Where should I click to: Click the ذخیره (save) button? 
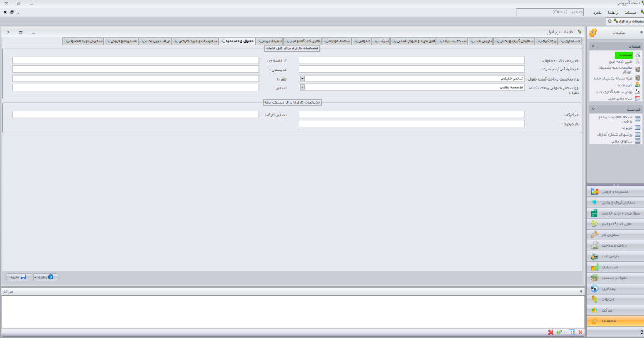pos(18,278)
